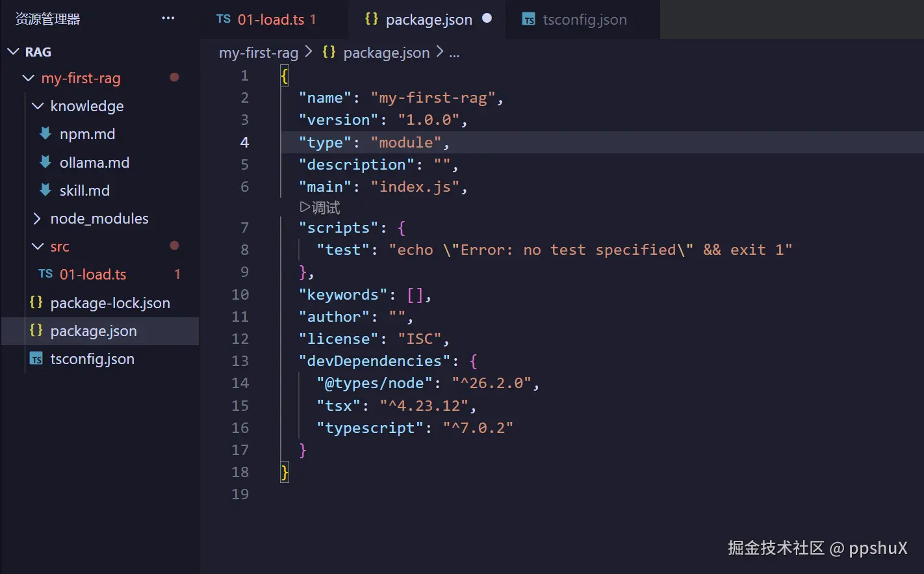Image resolution: width=924 pixels, height=574 pixels.
Task: Open package-lock.json in the file tree
Action: (110, 303)
